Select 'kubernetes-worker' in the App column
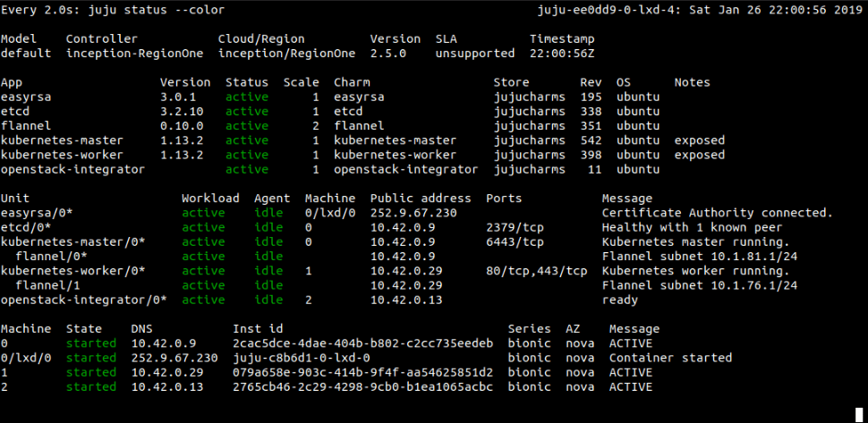This screenshot has height=423, width=868. pyautogui.click(x=62, y=155)
